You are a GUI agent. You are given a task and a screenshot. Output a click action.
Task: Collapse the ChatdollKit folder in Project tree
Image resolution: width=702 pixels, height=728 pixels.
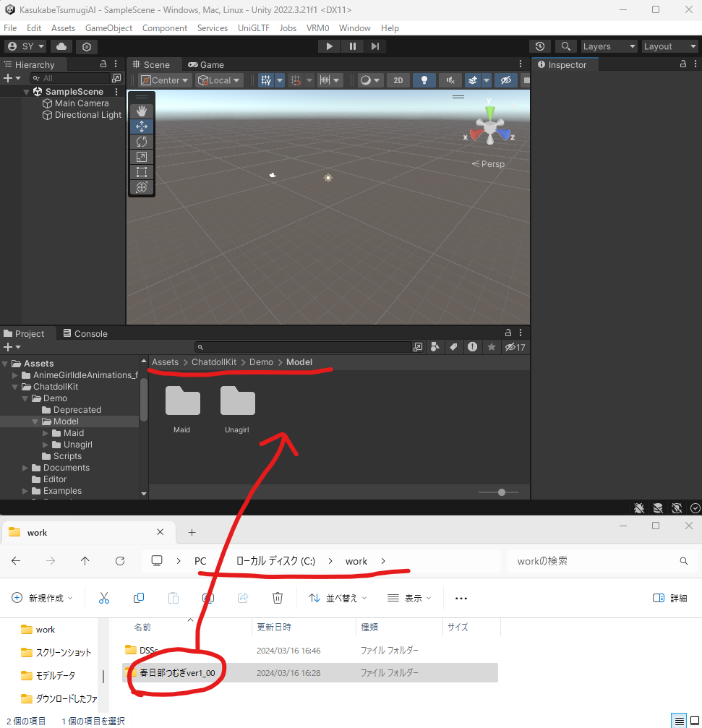coord(15,387)
